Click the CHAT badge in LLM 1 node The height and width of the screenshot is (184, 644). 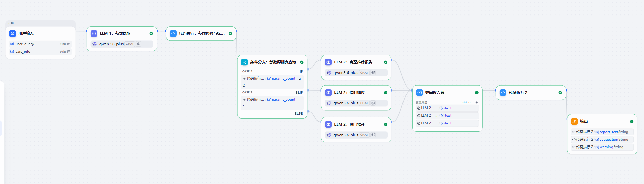click(x=130, y=44)
